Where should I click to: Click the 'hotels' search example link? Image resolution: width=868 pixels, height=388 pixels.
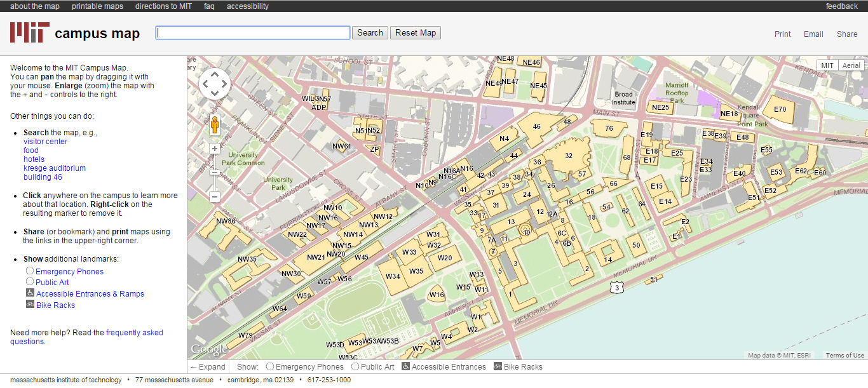click(34, 159)
